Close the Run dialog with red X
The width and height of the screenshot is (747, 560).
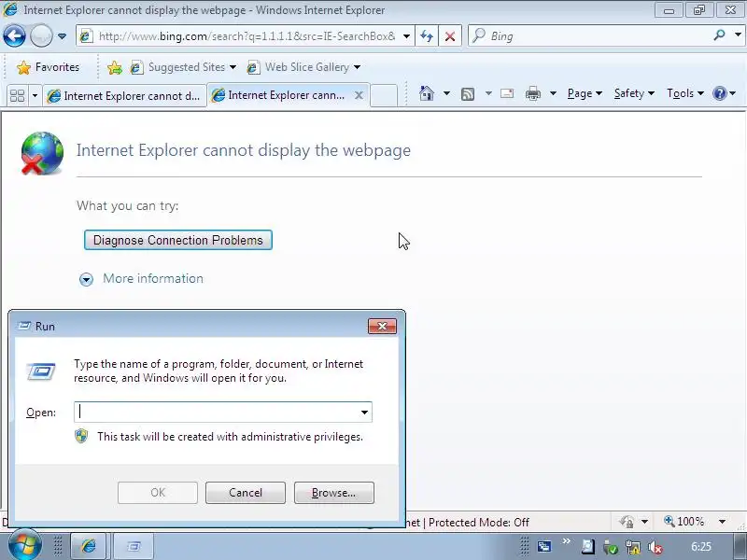click(x=382, y=326)
